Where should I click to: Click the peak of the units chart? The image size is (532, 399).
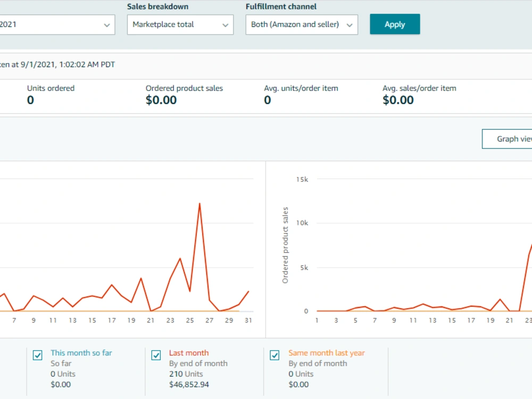click(199, 204)
